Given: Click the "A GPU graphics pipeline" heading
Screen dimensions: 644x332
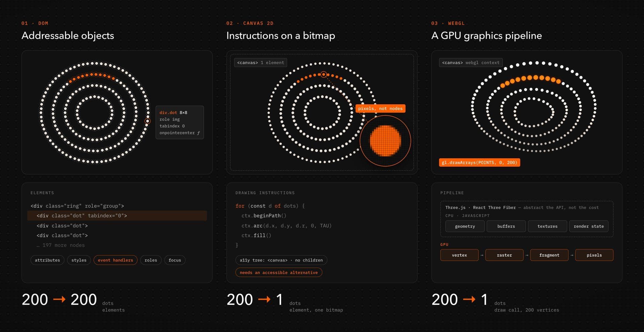Looking at the screenshot, I should (487, 36).
